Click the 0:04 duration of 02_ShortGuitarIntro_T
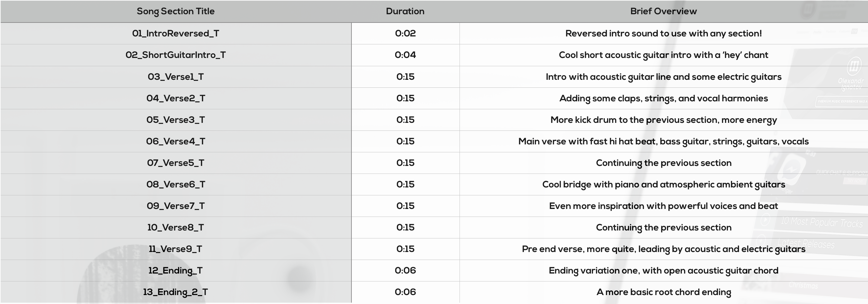 point(405,55)
